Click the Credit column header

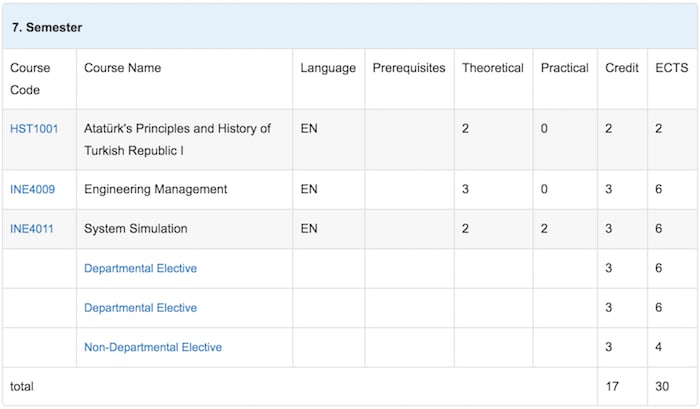621,68
